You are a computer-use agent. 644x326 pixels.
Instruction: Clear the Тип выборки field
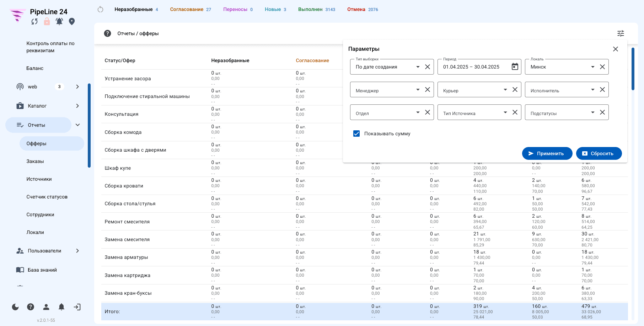coord(428,67)
